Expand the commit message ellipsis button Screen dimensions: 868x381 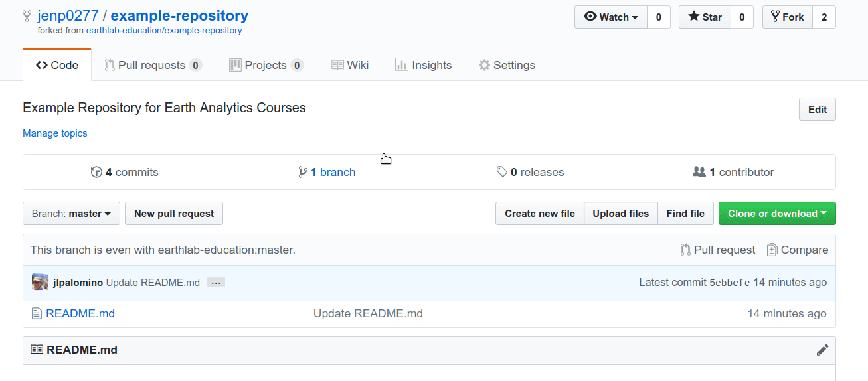coord(216,283)
